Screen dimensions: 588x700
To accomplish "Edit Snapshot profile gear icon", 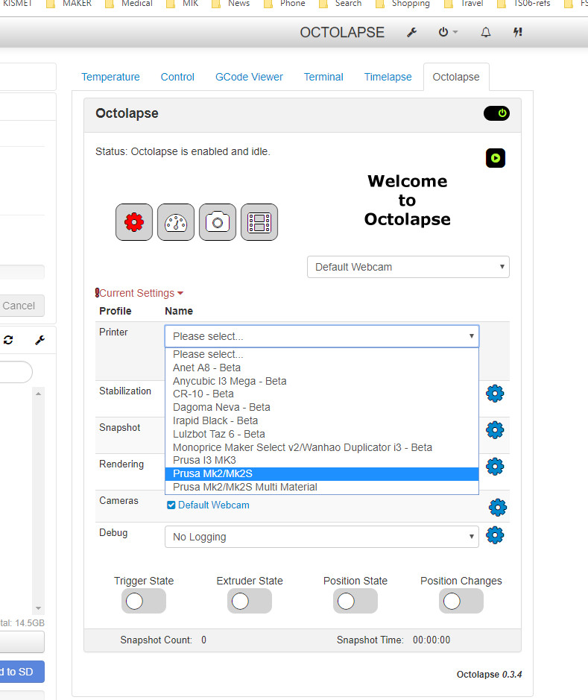I will (x=495, y=430).
